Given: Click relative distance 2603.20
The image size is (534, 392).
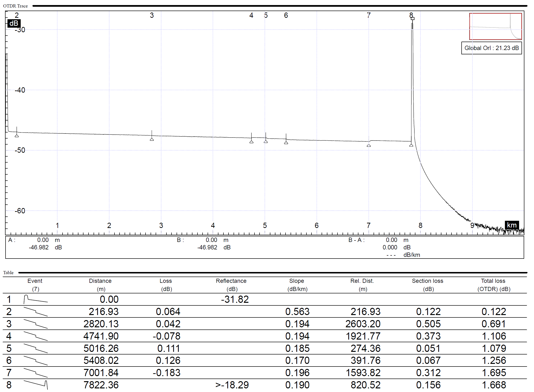Looking at the screenshot, I should click(363, 324).
